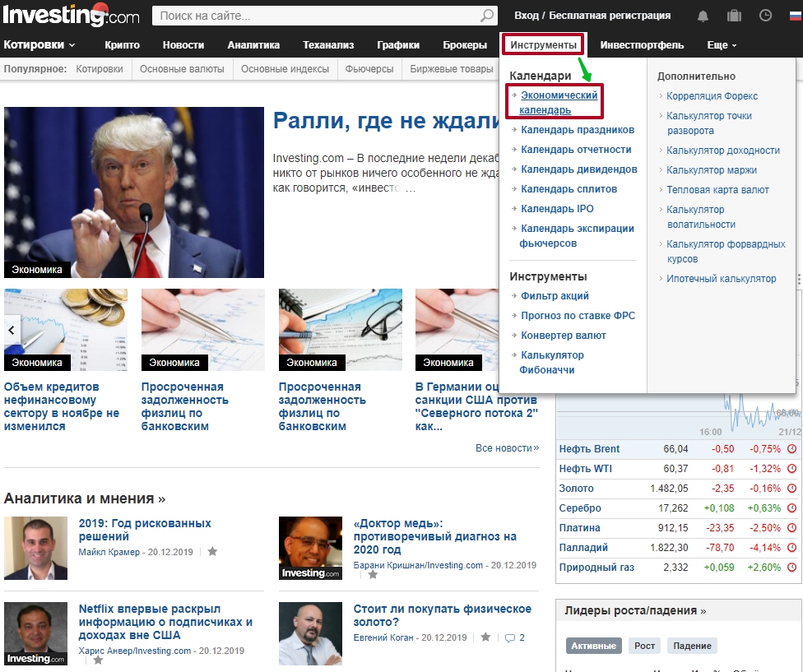
Task: Click the search magnifier icon
Action: 487,16
